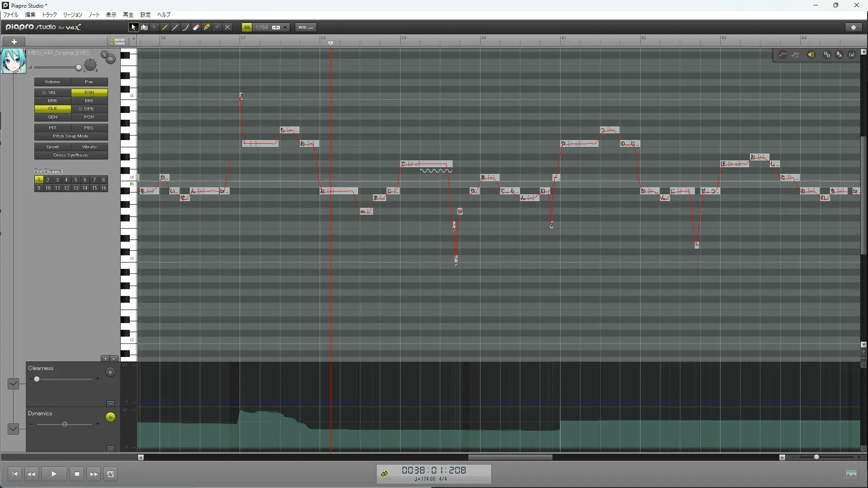Select the pencil draw tool
868x488 pixels.
point(165,28)
